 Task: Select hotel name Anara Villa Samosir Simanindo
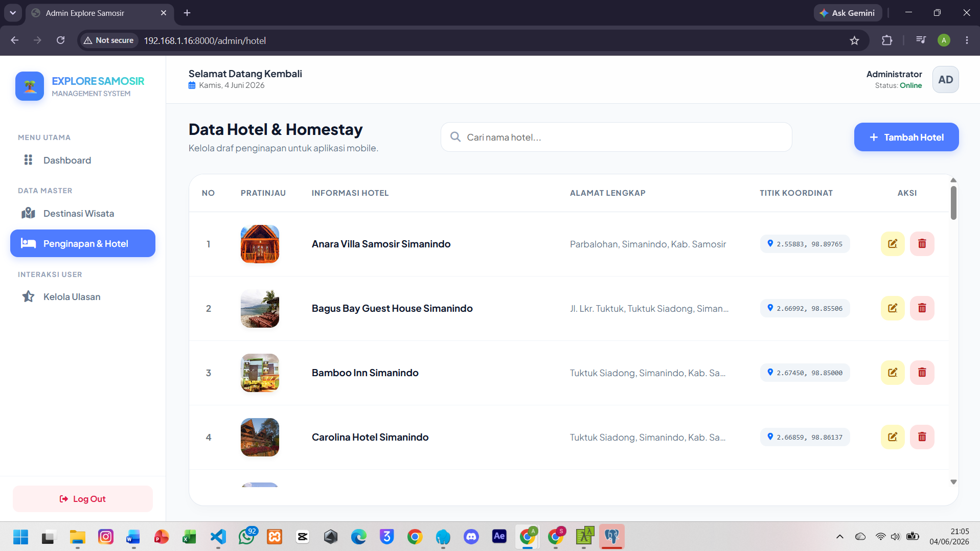pyautogui.click(x=381, y=244)
